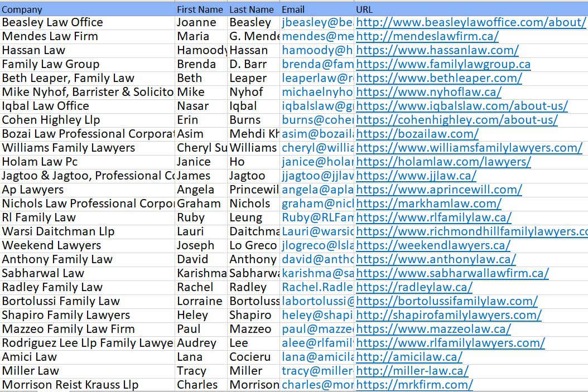The image size is (588, 392).
Task: Click the jbeasley@ email link
Action: 317,22
